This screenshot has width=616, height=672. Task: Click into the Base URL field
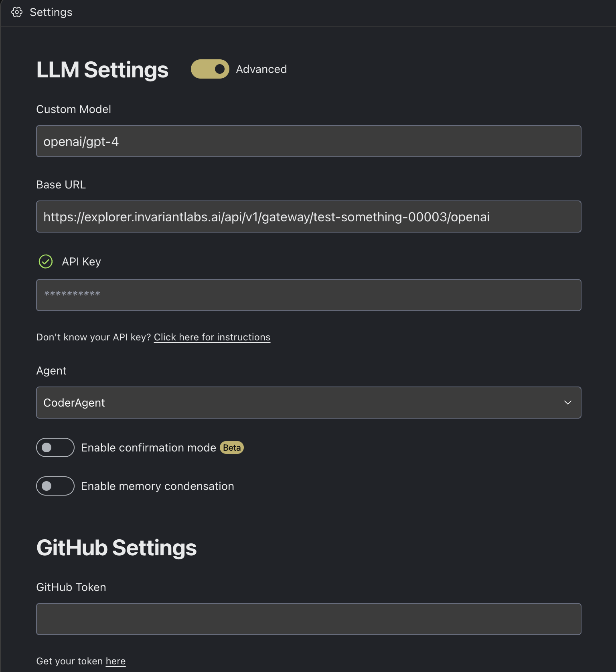308,217
